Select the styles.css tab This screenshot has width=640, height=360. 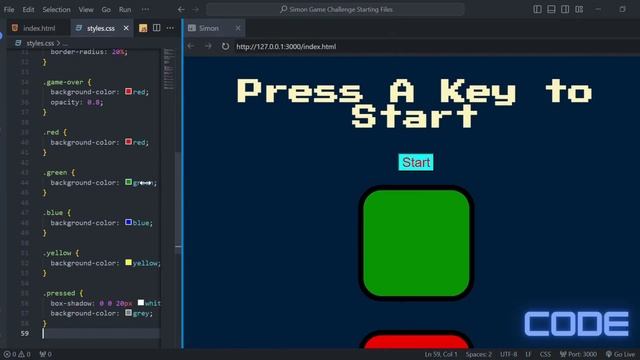pos(100,28)
